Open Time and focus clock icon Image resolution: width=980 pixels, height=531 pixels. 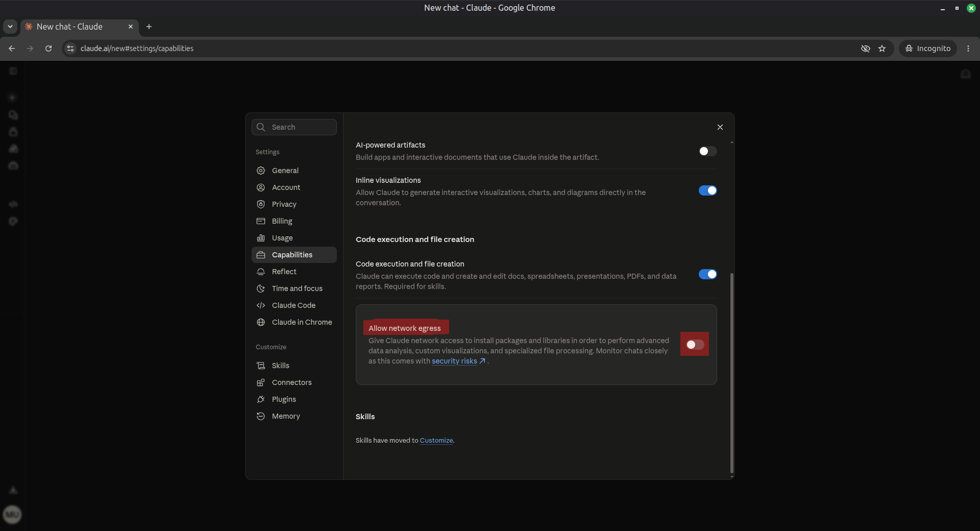(261, 288)
